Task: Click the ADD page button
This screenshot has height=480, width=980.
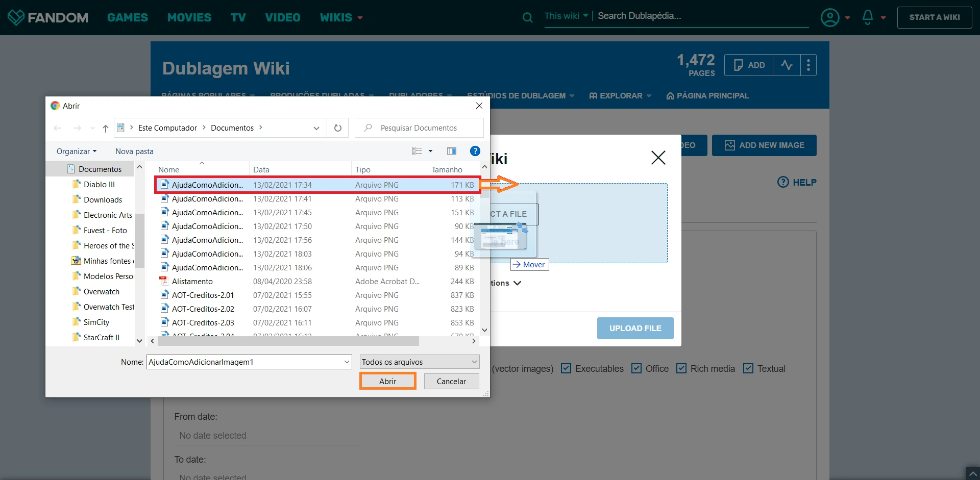Action: [x=749, y=65]
